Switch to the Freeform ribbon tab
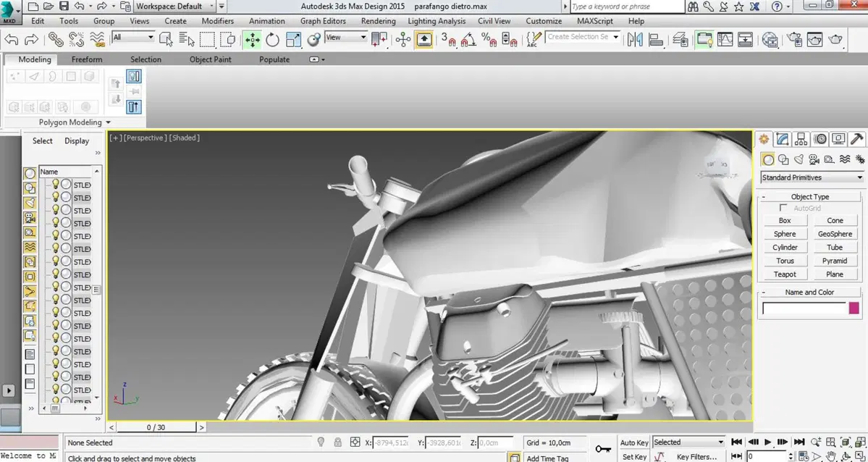Viewport: 868px width, 462px height. pos(87,59)
